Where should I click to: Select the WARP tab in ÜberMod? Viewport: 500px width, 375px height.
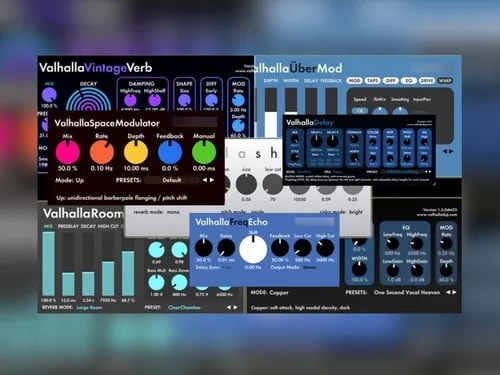[445, 81]
